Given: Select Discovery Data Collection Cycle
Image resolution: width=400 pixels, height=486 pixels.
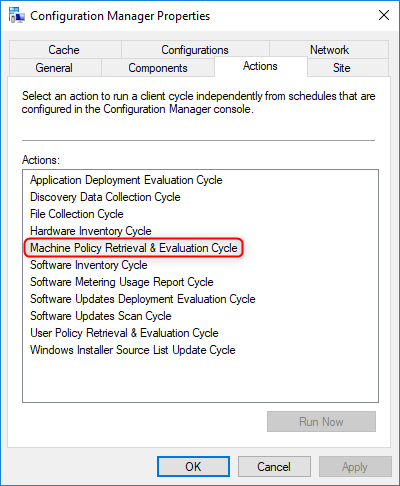Looking at the screenshot, I should (105, 197).
